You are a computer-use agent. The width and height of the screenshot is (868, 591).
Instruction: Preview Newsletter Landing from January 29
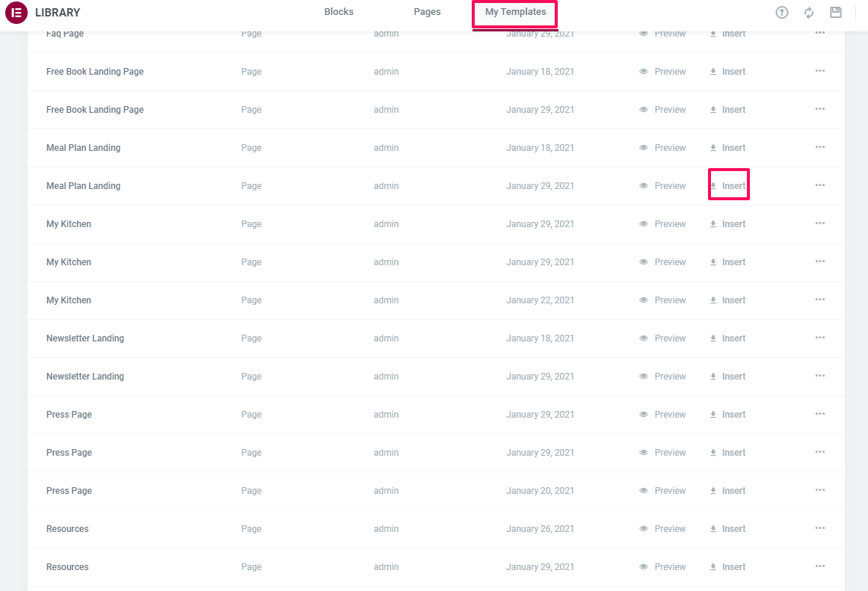[x=662, y=377]
